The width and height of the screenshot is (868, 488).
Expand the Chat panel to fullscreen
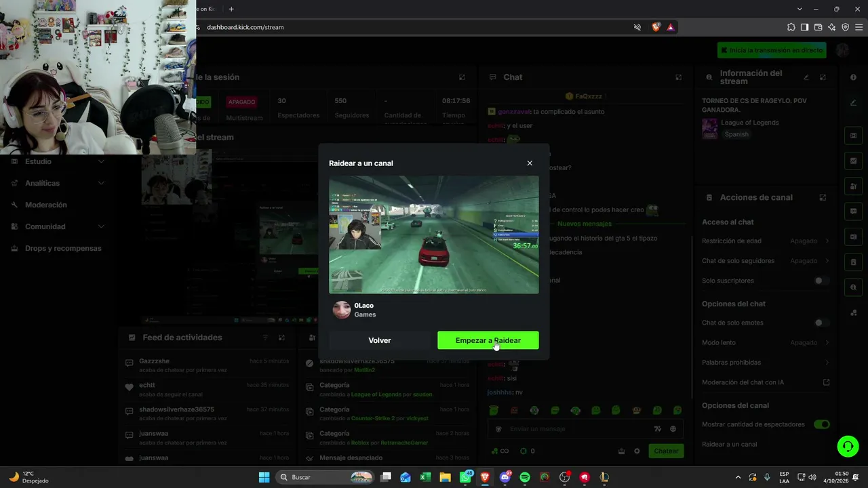(678, 77)
